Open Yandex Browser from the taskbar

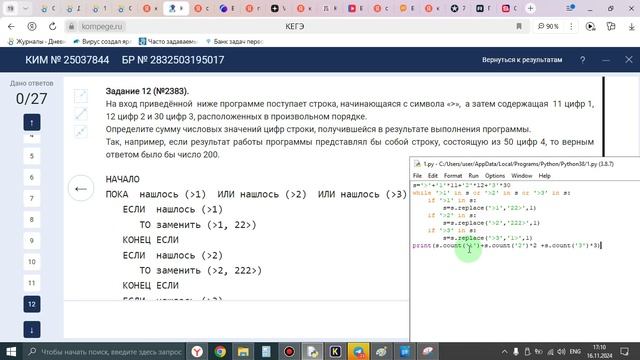point(197,351)
